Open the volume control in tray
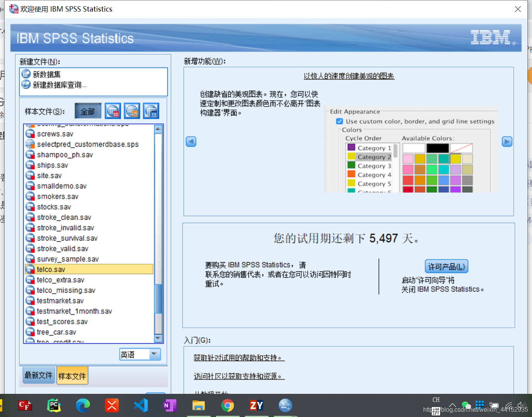This screenshot has width=532, height=417. [x=522, y=405]
